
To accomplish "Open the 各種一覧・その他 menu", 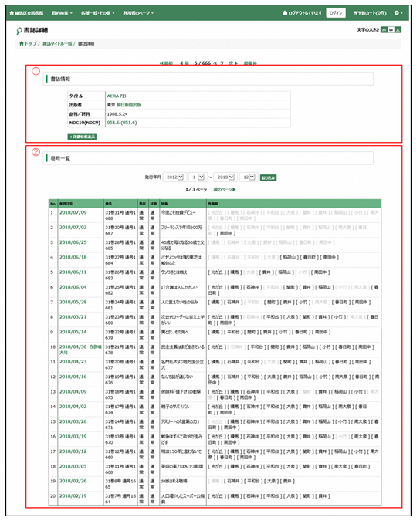I will tap(97, 13).
